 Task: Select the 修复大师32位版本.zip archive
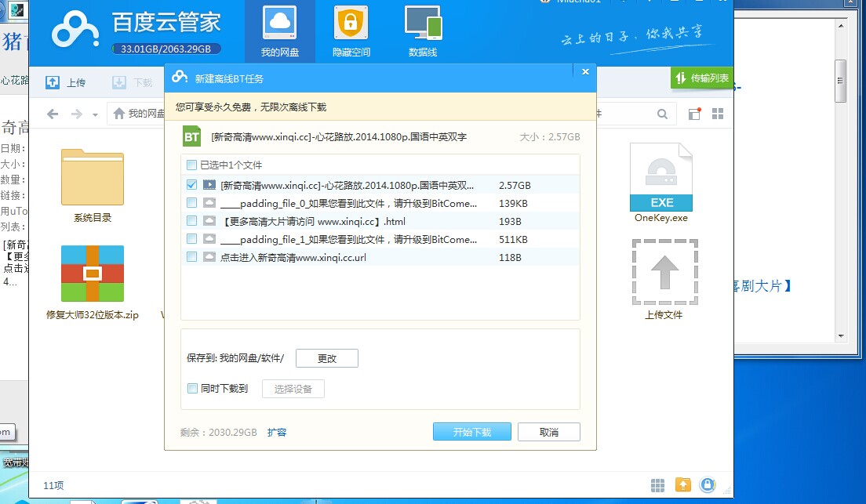pyautogui.click(x=93, y=283)
